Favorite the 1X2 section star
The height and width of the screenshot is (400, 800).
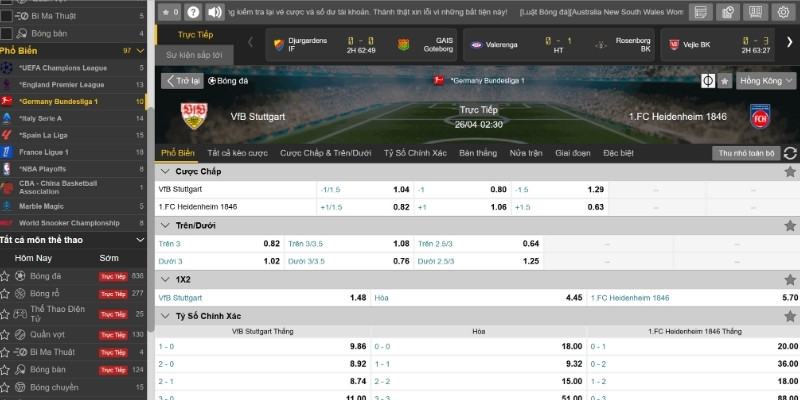click(790, 280)
